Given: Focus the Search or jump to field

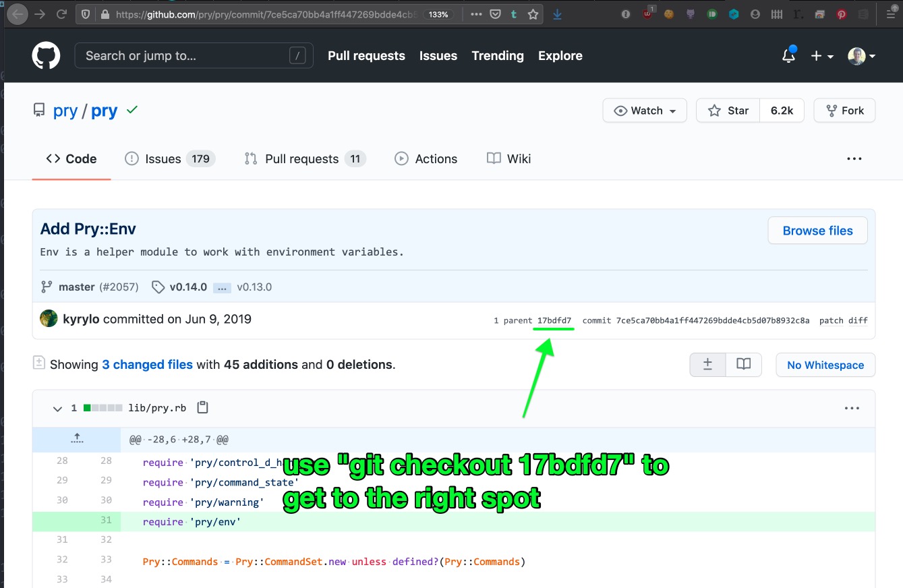Looking at the screenshot, I should pyautogui.click(x=194, y=55).
